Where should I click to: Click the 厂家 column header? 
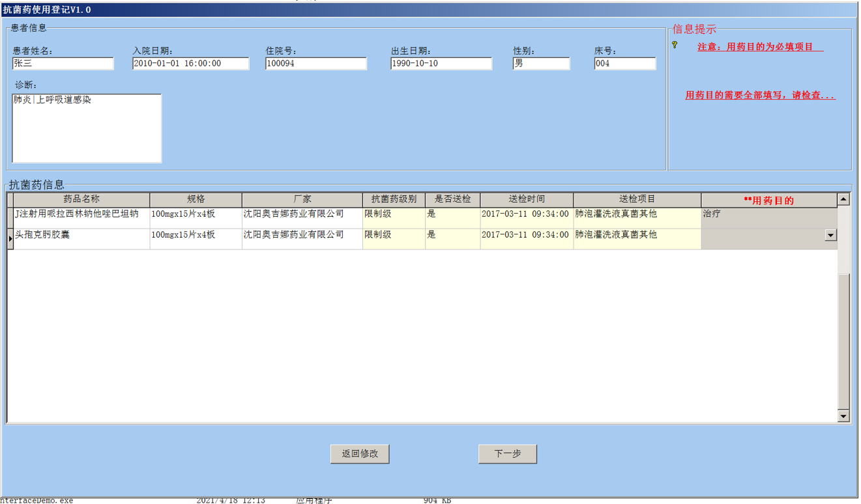point(302,200)
